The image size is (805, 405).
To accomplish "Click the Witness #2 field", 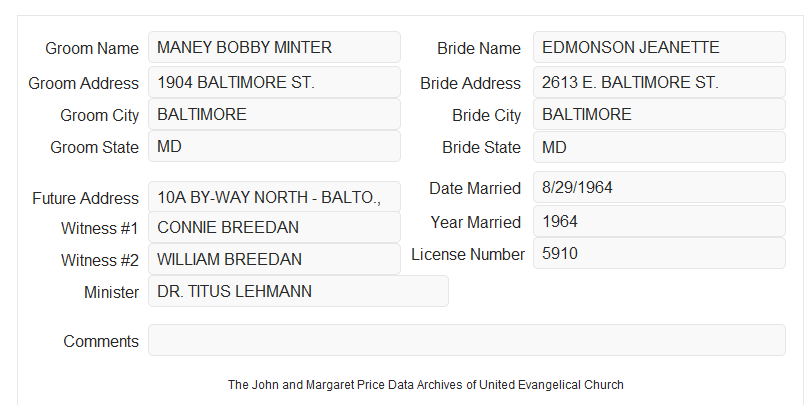I will pos(274,259).
